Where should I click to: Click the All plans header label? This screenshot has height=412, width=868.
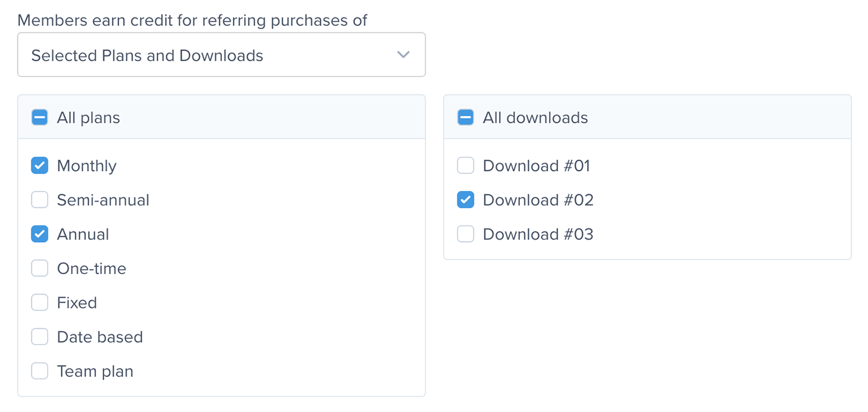click(89, 117)
